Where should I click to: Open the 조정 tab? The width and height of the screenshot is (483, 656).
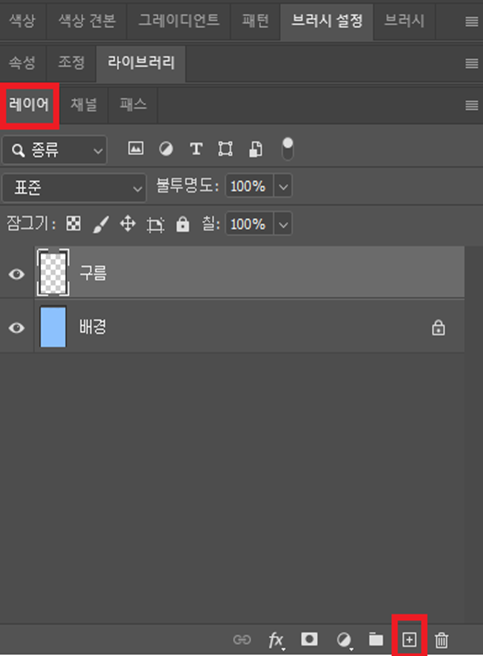click(x=71, y=62)
